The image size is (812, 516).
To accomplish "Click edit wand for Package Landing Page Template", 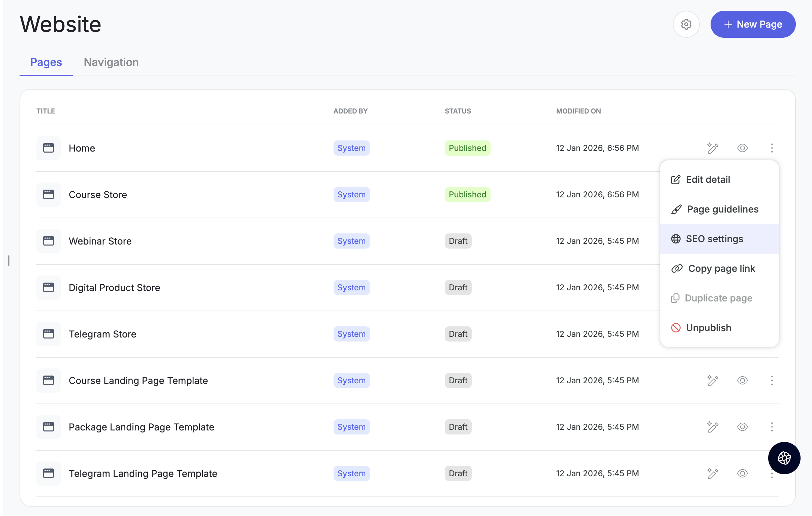I will (x=713, y=427).
